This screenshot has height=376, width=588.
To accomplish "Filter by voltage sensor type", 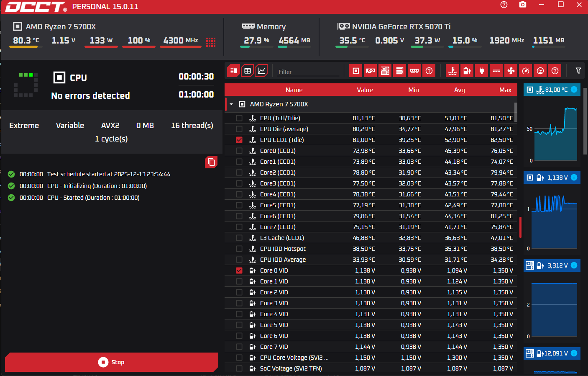I will click(467, 71).
